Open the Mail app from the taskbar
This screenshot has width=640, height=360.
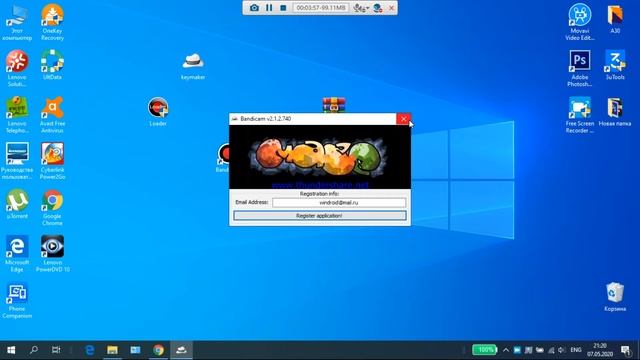click(x=135, y=350)
